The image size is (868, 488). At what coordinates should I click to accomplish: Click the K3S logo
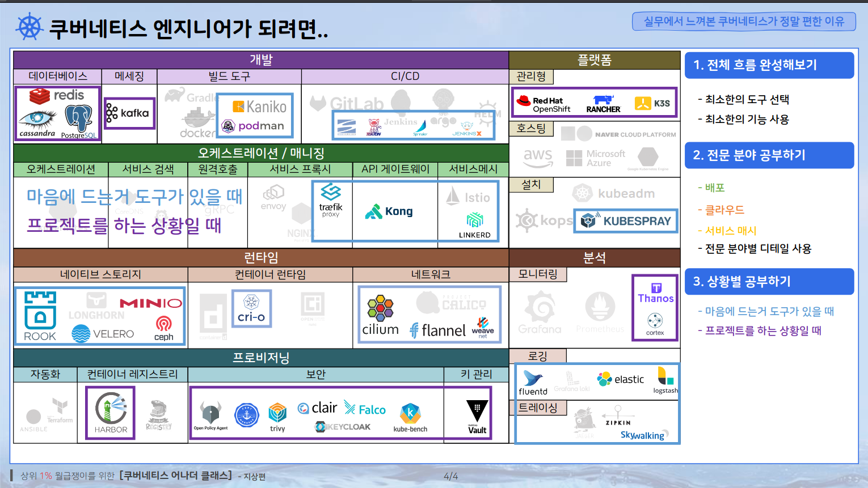coord(652,103)
